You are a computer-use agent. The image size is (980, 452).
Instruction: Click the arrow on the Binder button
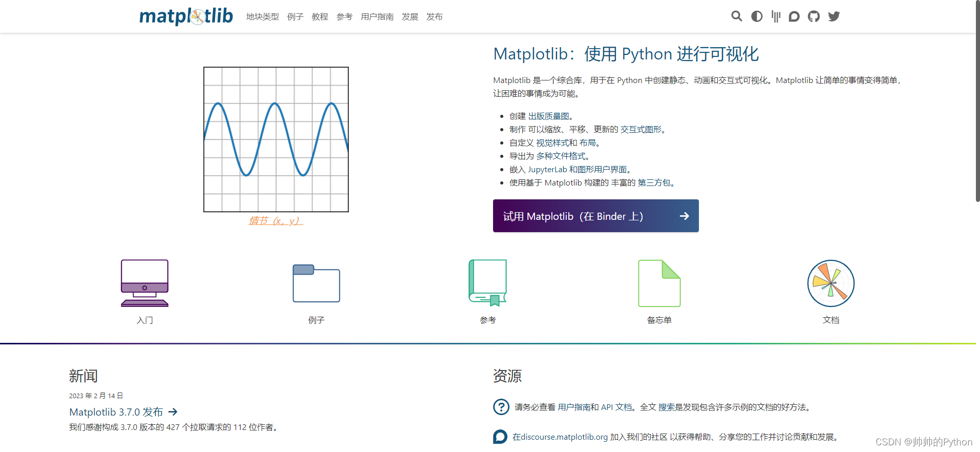tap(684, 216)
